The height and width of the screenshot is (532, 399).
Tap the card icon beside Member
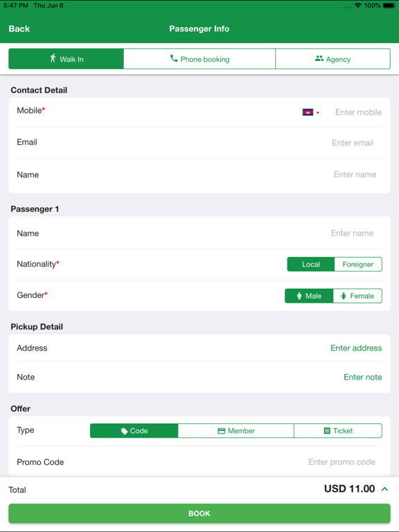[x=221, y=431]
